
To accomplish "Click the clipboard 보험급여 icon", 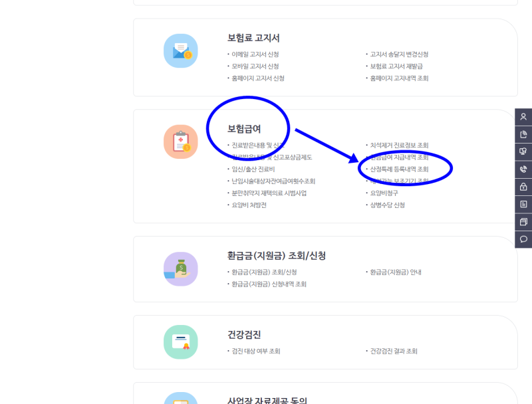I will (181, 142).
